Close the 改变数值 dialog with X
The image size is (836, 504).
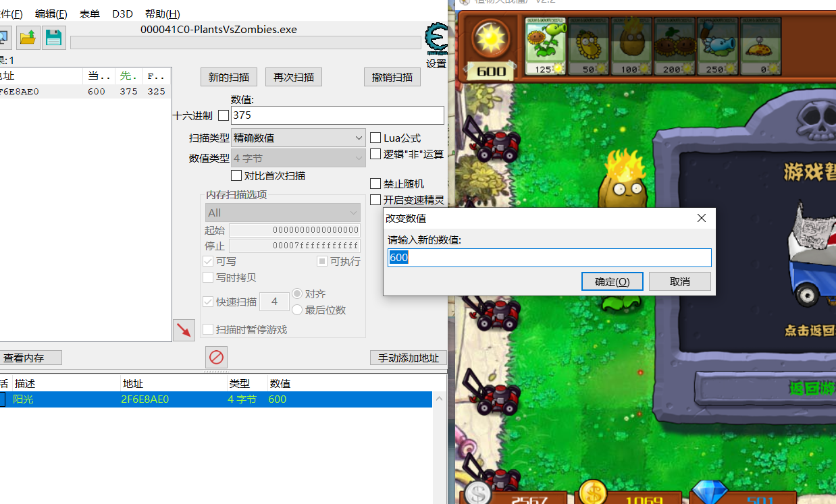(702, 218)
